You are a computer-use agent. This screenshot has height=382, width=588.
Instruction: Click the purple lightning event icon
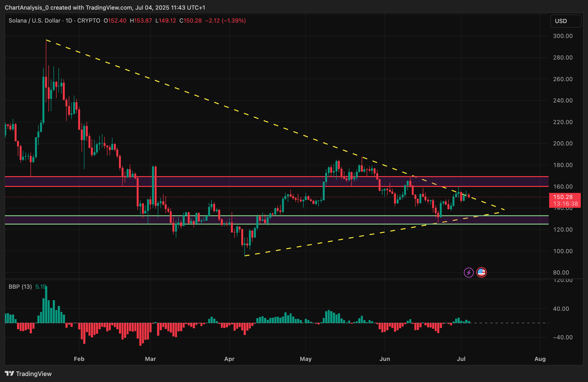(468, 273)
